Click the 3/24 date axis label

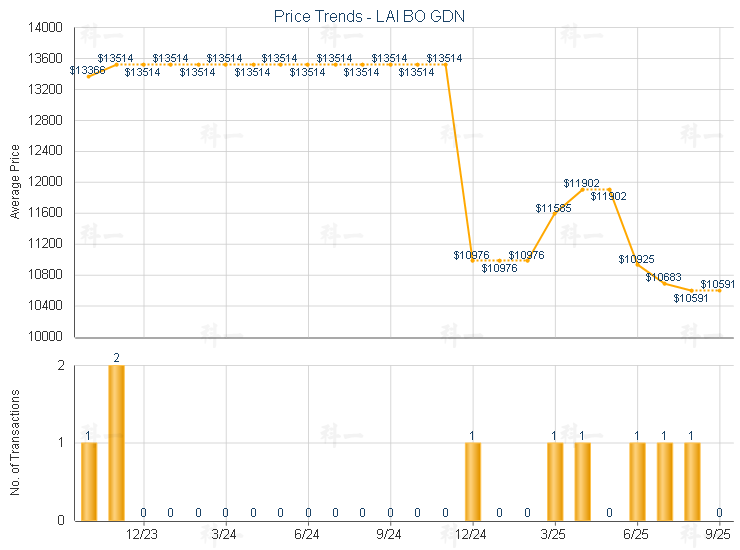tap(226, 536)
